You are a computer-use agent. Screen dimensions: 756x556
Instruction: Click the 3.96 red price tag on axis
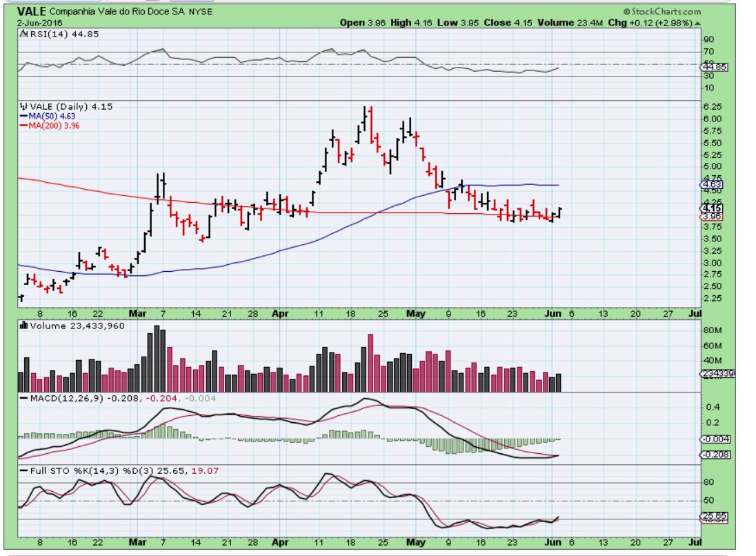(x=711, y=216)
